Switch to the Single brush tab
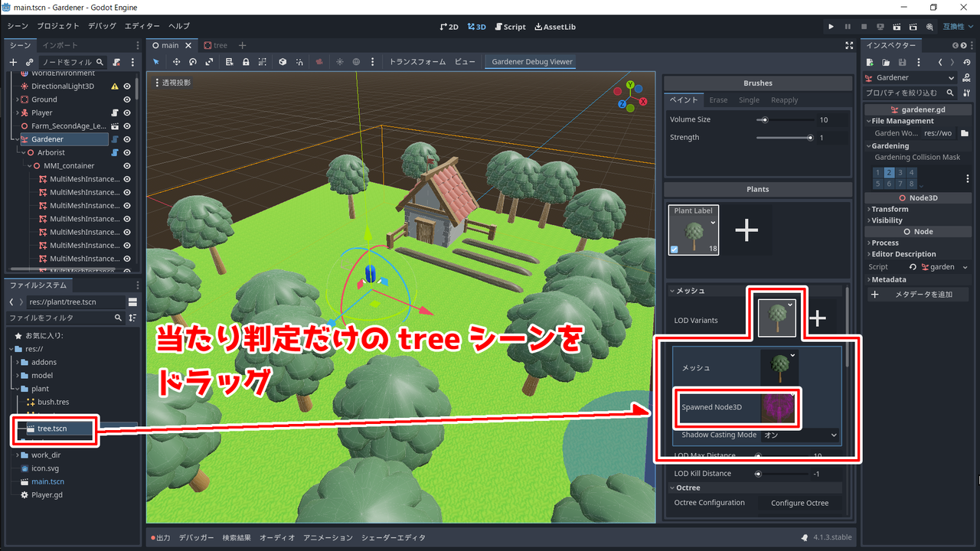Screen dimensions: 980x551 pos(749,100)
